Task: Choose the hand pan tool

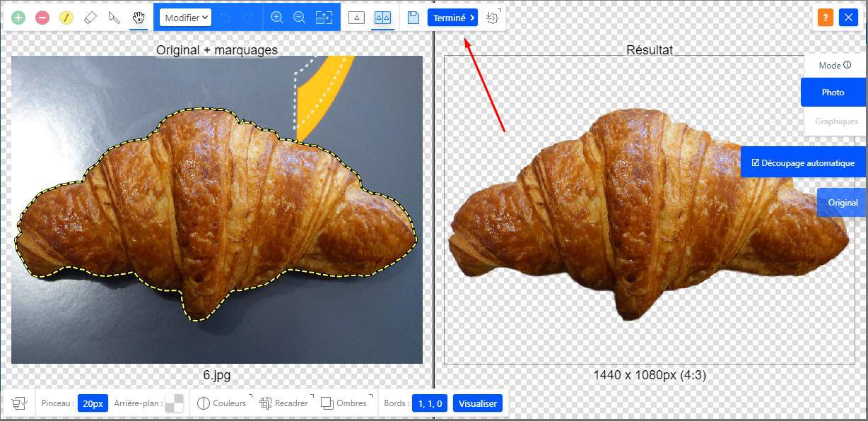Action: click(x=139, y=18)
